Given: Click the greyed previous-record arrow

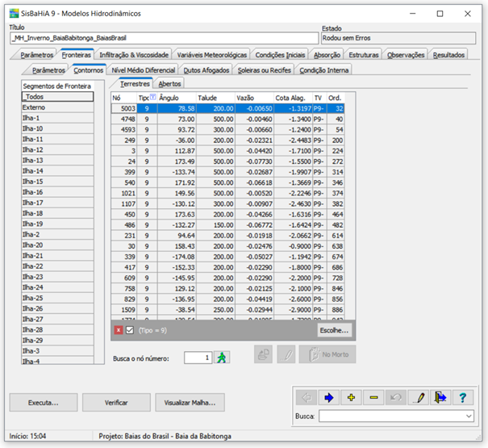Looking at the screenshot, I should tap(307, 397).
